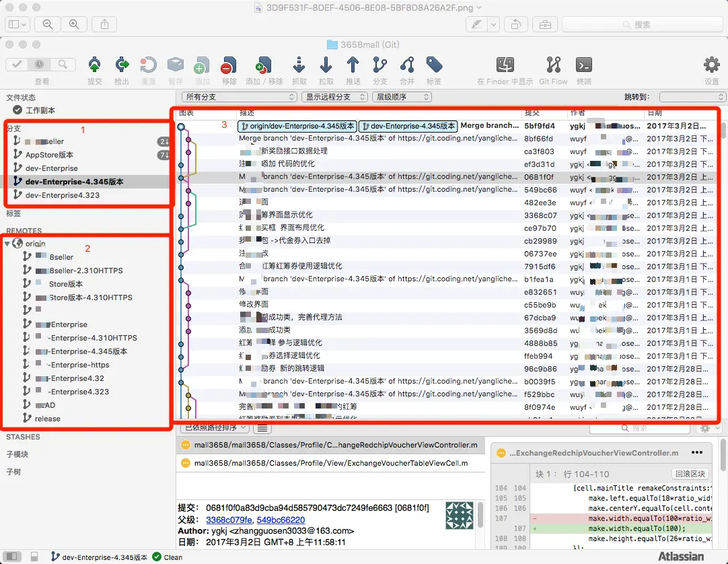
Task: Select commit row ca3f803
Action: click(x=447, y=151)
